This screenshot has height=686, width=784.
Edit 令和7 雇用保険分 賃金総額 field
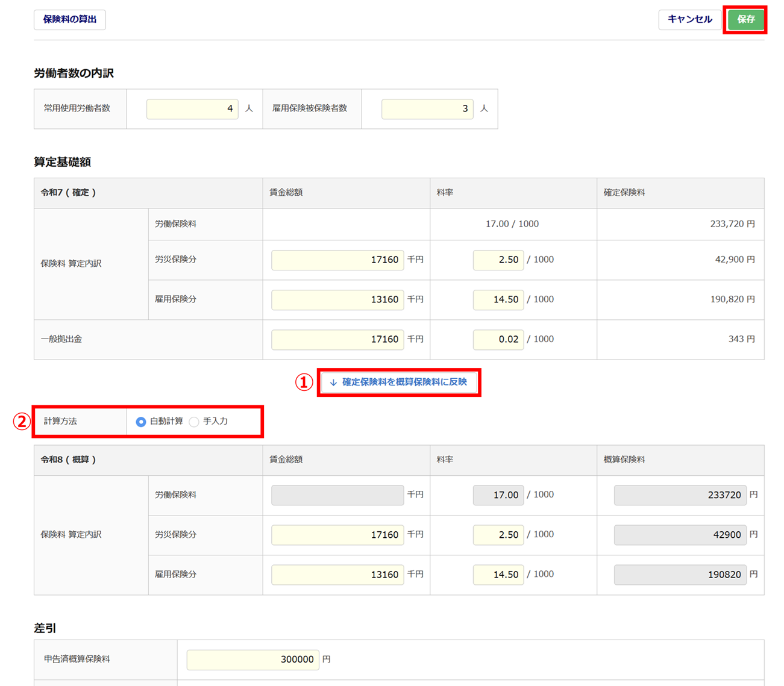coord(337,299)
